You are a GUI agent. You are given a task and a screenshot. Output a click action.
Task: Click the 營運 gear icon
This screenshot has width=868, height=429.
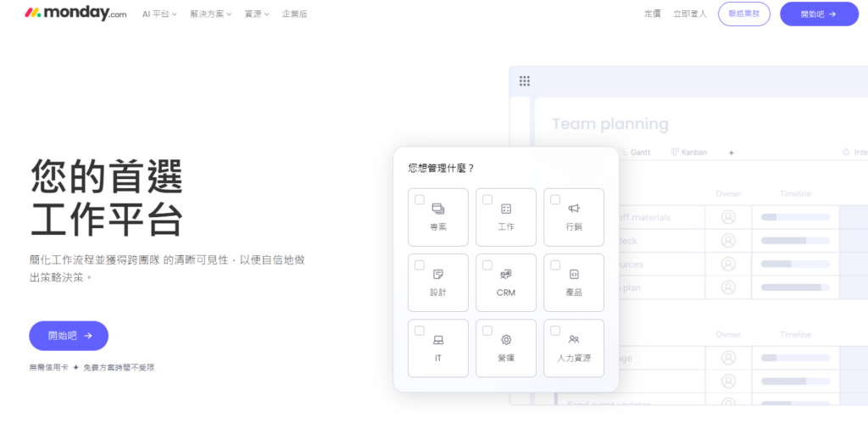pyautogui.click(x=506, y=340)
